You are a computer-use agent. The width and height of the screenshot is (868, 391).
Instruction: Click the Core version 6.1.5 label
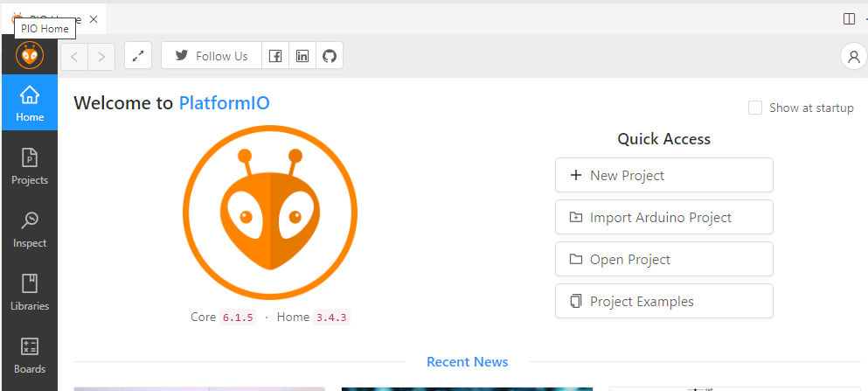tap(238, 318)
